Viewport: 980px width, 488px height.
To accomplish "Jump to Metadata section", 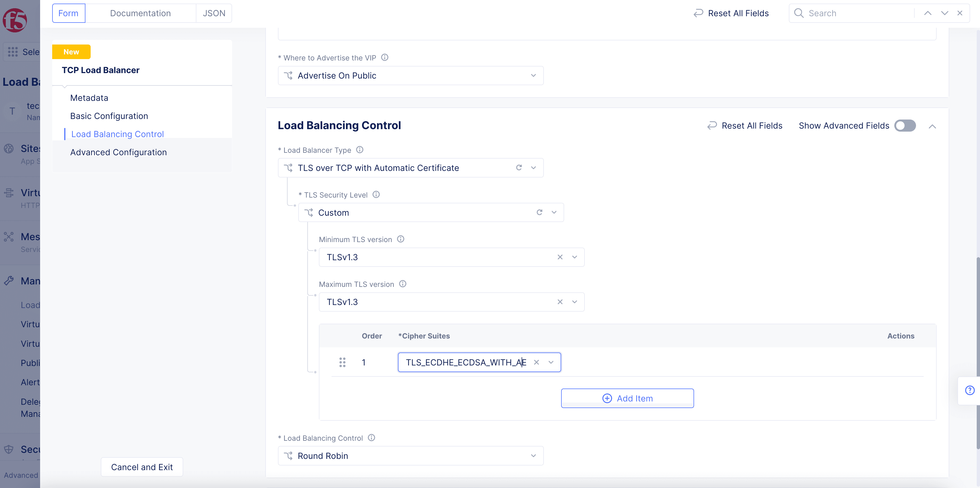I will (x=89, y=98).
